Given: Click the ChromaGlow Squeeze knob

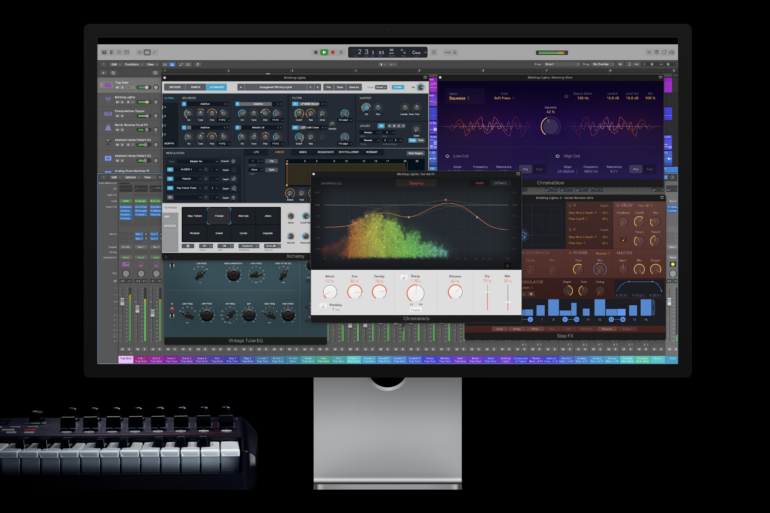Looking at the screenshot, I should click(x=550, y=126).
